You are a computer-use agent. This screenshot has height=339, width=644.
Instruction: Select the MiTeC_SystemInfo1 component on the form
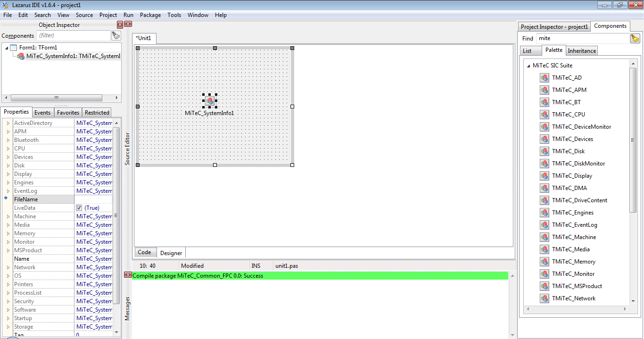210,100
